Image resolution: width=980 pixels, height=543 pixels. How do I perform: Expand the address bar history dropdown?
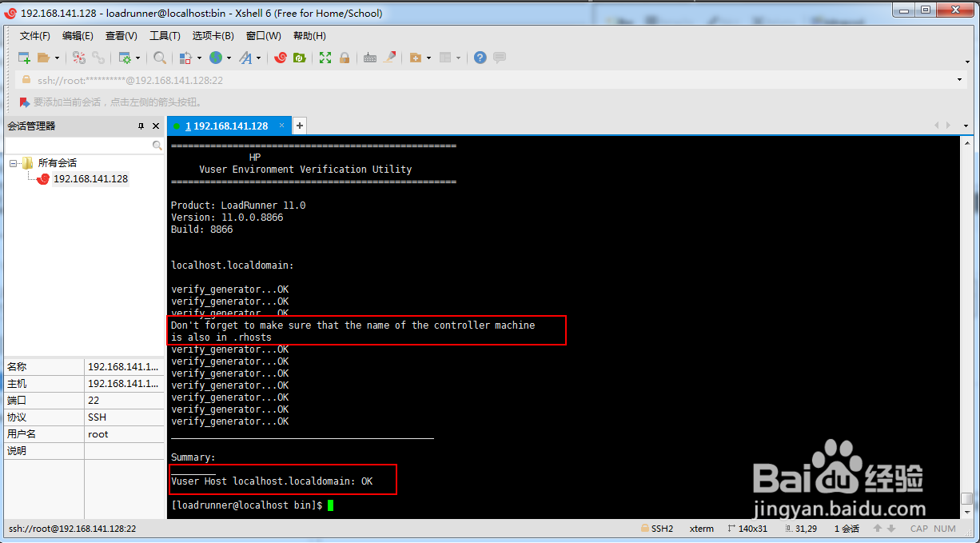959,80
